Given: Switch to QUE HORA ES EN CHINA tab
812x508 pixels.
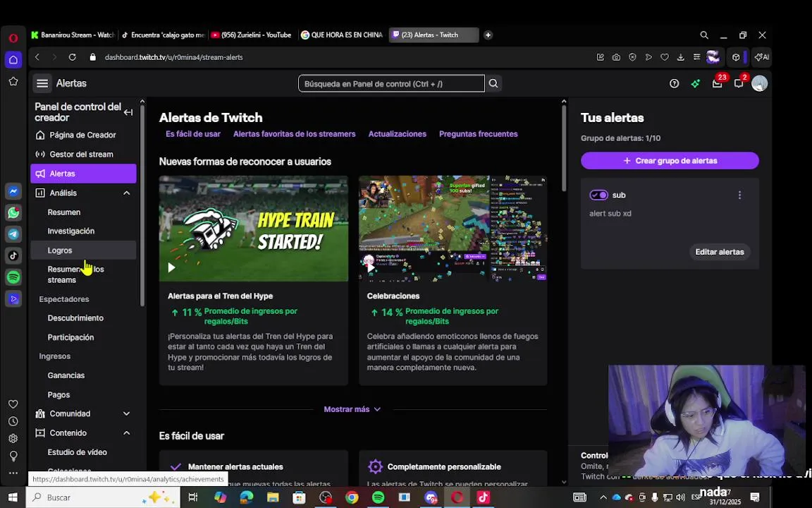Looking at the screenshot, I should pyautogui.click(x=342, y=35).
